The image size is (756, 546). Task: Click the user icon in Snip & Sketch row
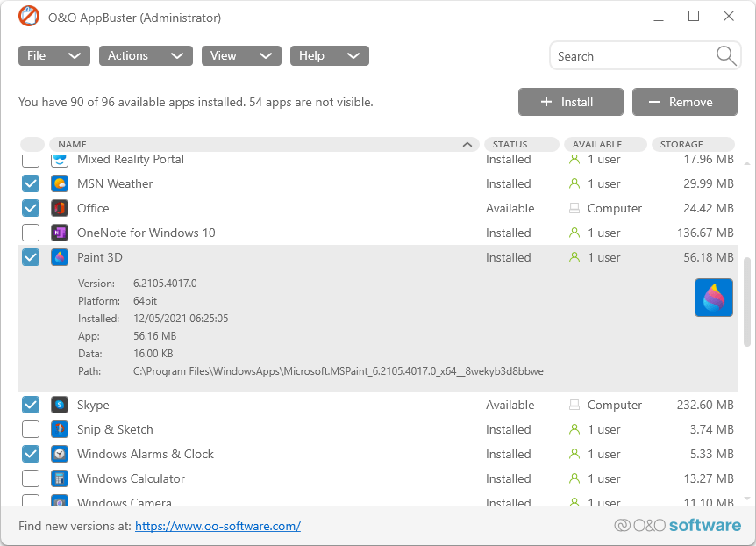(574, 429)
